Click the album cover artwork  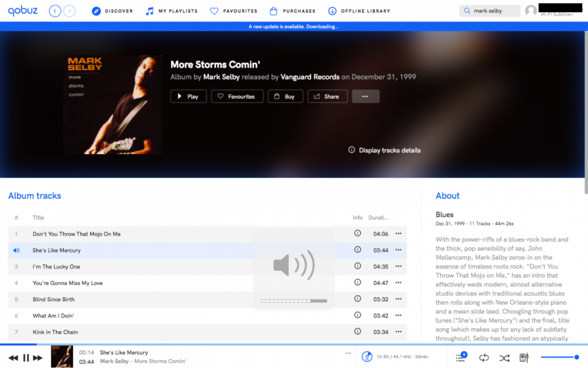[113, 105]
